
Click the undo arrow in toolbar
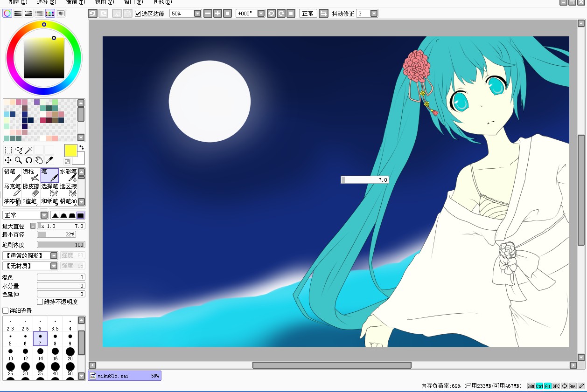point(92,14)
